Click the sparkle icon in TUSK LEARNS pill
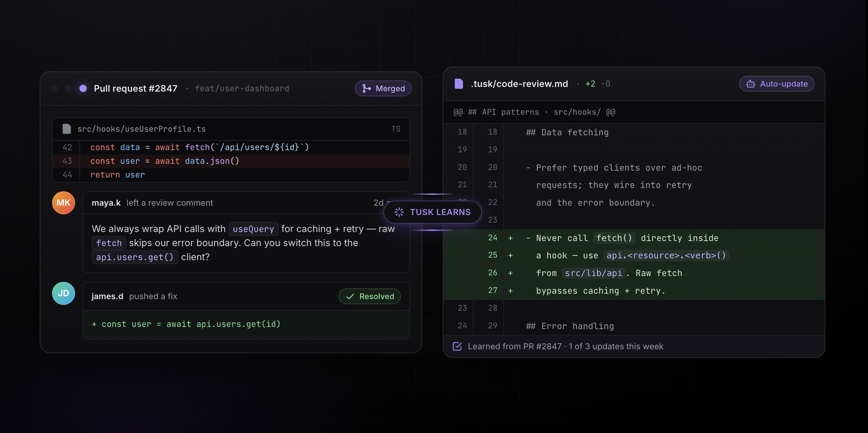Screen dimensions: 868x433 click(399, 212)
